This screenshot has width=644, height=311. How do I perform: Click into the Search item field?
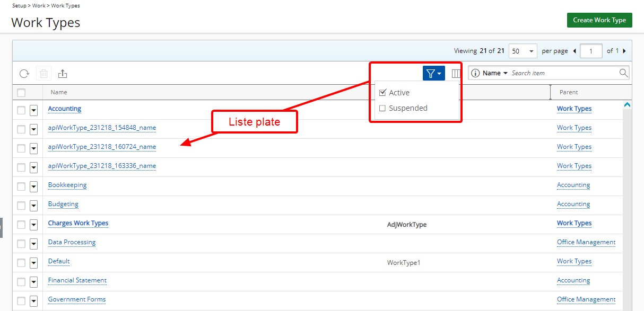click(x=562, y=73)
